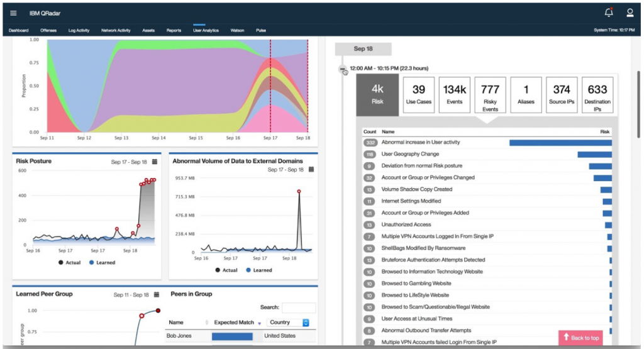Select the 777 Risky Events tile
This screenshot has width=644, height=349.
click(x=490, y=95)
